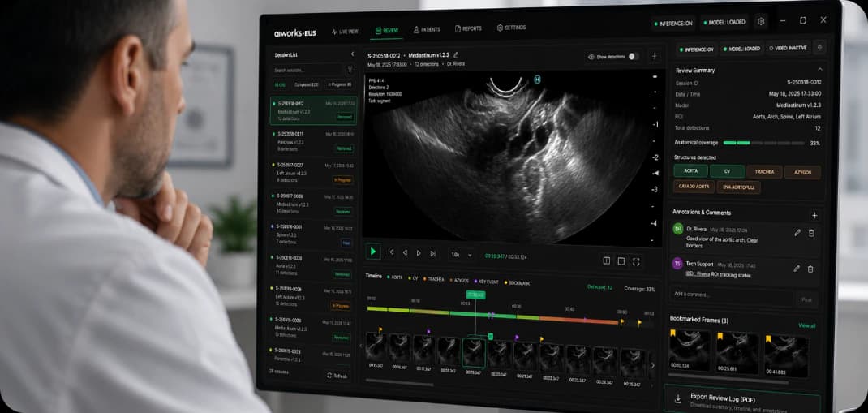868x413 pixels.
Task: Delete Tech Support's comment
Action: 810,269
